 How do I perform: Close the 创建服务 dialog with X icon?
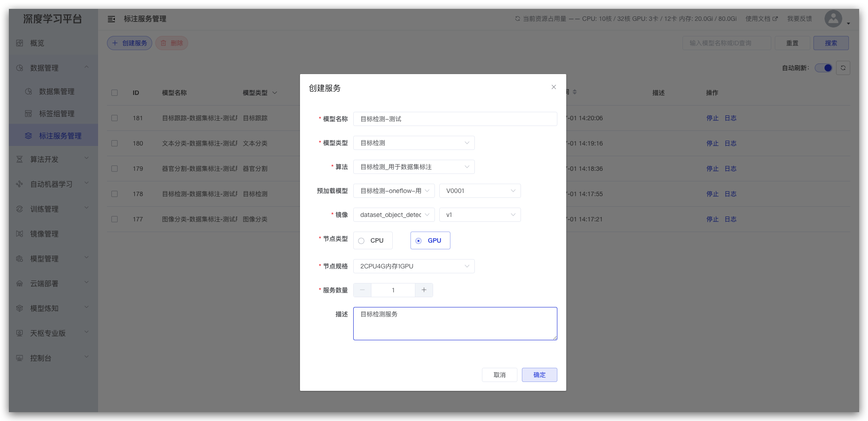coord(553,87)
